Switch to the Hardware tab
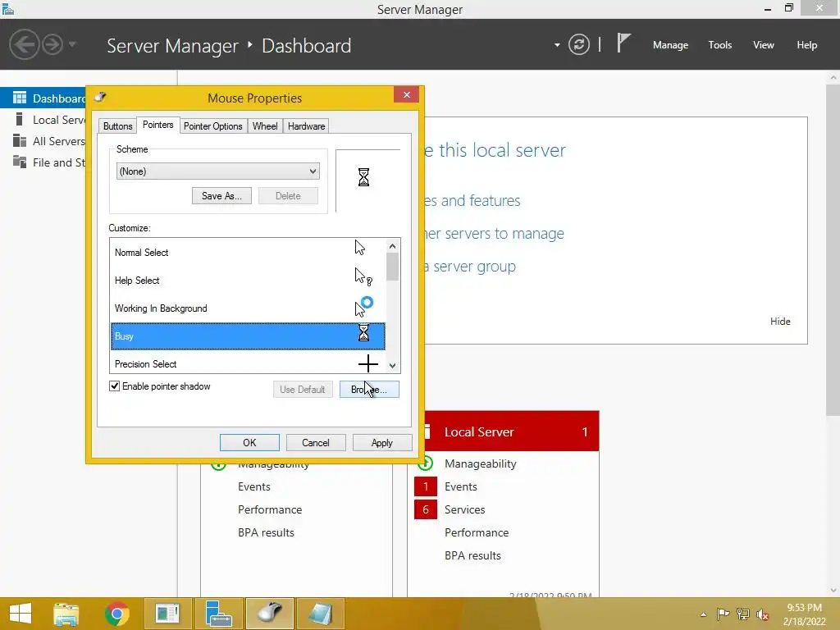The width and height of the screenshot is (840, 630). (x=306, y=126)
